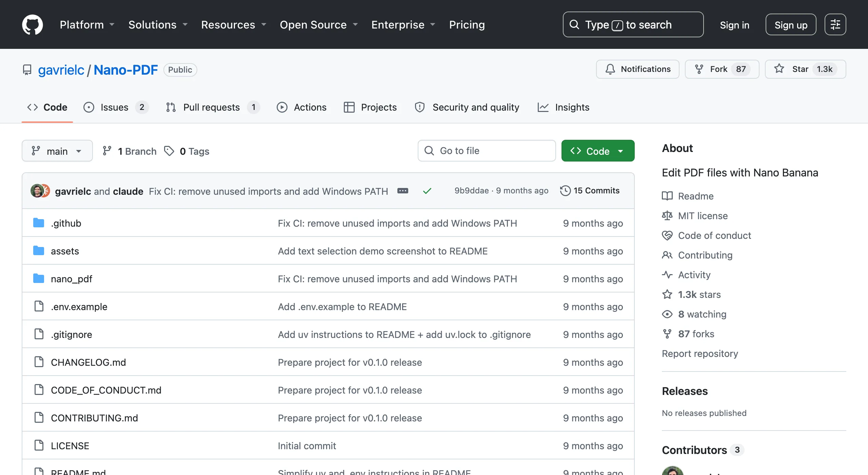This screenshot has height=475, width=868.
Task: Click the repository book icon beside gavrielc
Action: (27, 70)
